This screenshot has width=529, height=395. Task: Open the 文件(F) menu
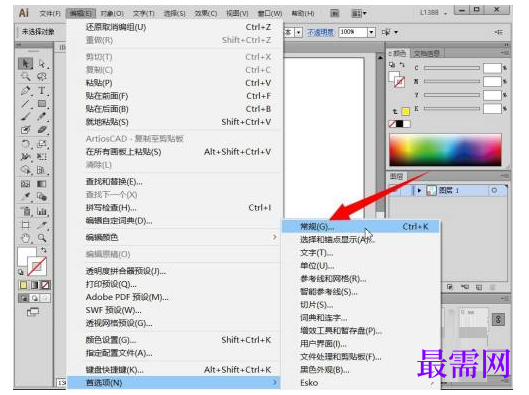[50, 13]
